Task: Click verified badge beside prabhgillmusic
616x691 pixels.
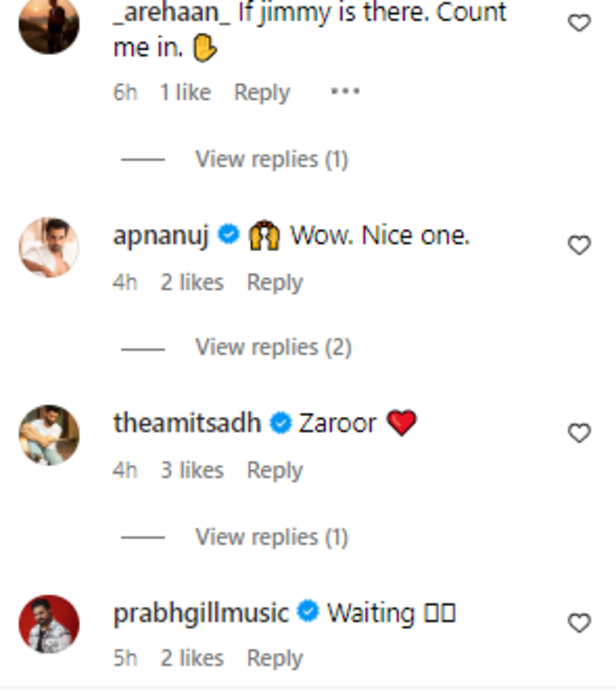Action: [309, 612]
